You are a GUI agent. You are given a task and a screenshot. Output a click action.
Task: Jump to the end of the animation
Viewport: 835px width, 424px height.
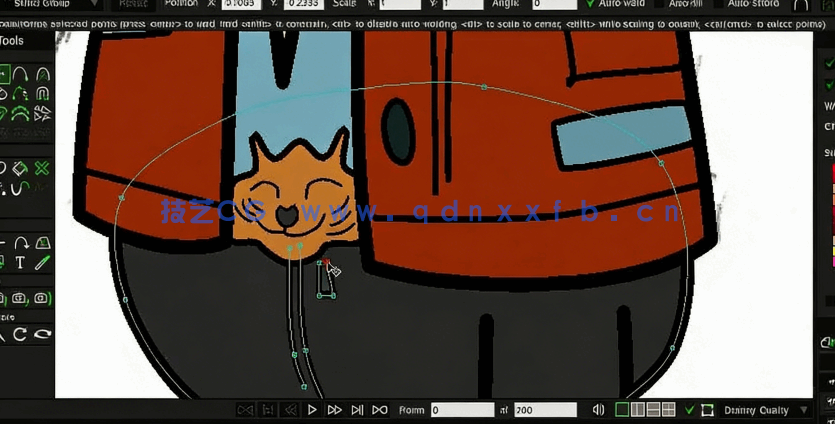tap(380, 410)
